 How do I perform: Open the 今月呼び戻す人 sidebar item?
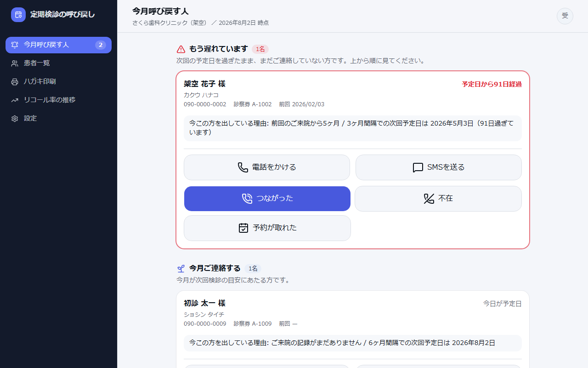point(58,45)
